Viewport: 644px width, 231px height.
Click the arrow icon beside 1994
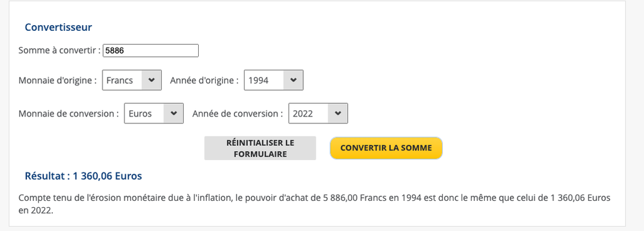pos(293,80)
